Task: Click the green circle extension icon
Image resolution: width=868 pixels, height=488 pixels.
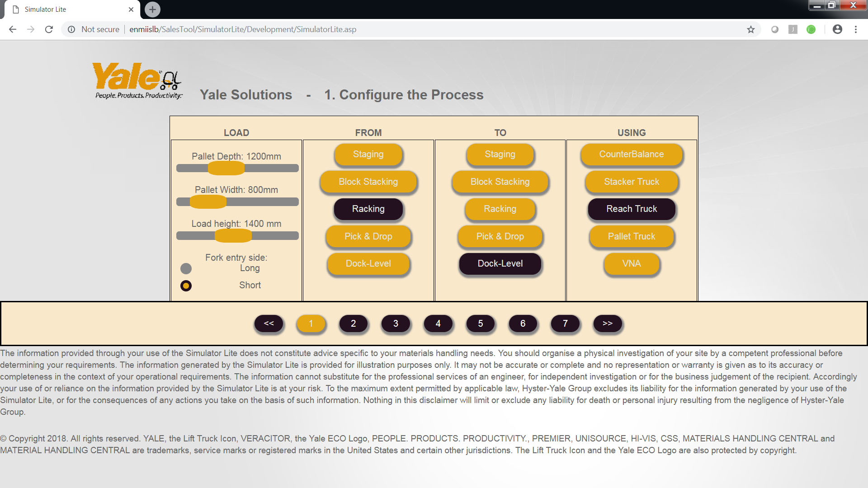Action: pyautogui.click(x=811, y=29)
